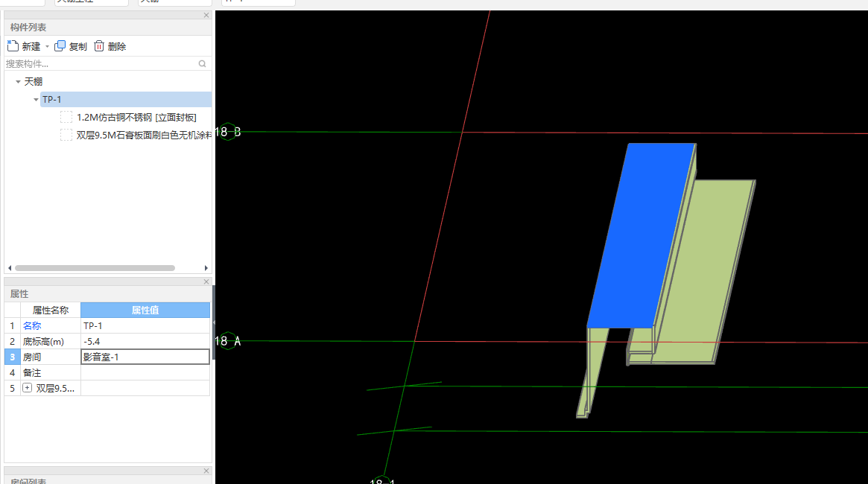Check the 1.2M仿古铜不锈钢 [立面封板] checkbox
The image size is (868, 484).
(66, 117)
